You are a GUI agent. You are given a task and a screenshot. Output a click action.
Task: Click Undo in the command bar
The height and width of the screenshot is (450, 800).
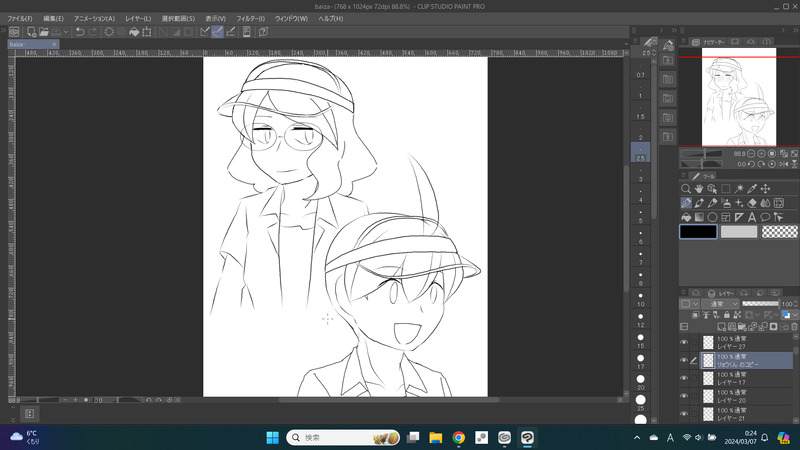tap(80, 32)
